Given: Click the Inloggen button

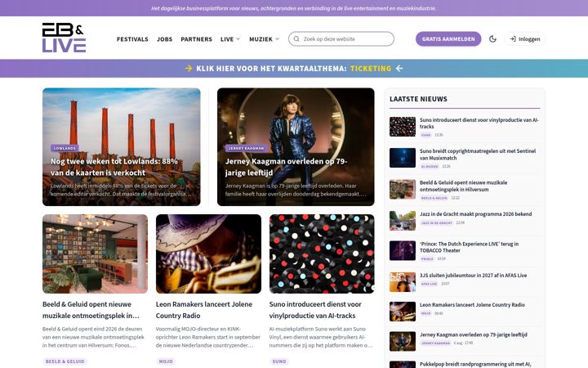Looking at the screenshot, I should (x=525, y=38).
